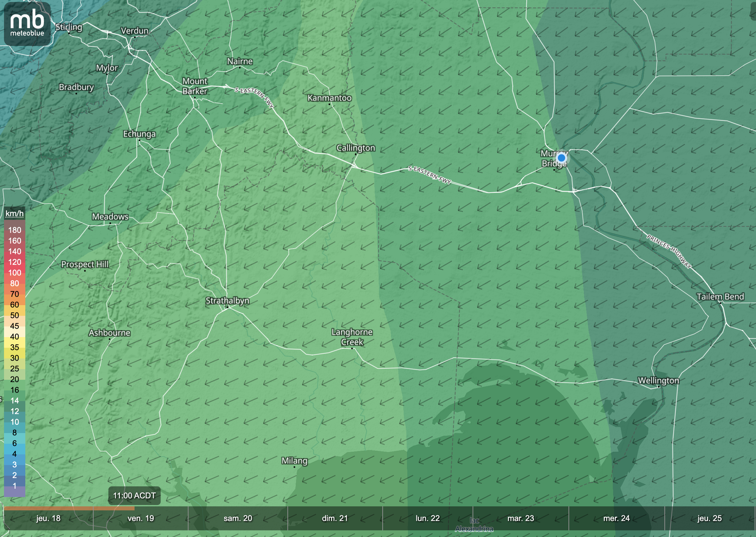
Task: Click the 11:00 ACDT time indicator
Action: coord(134,496)
